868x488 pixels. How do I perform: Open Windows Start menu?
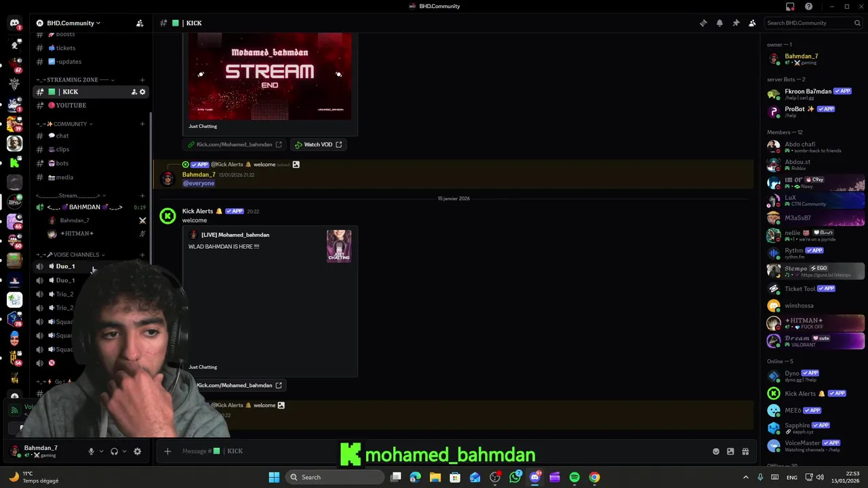[274, 477]
